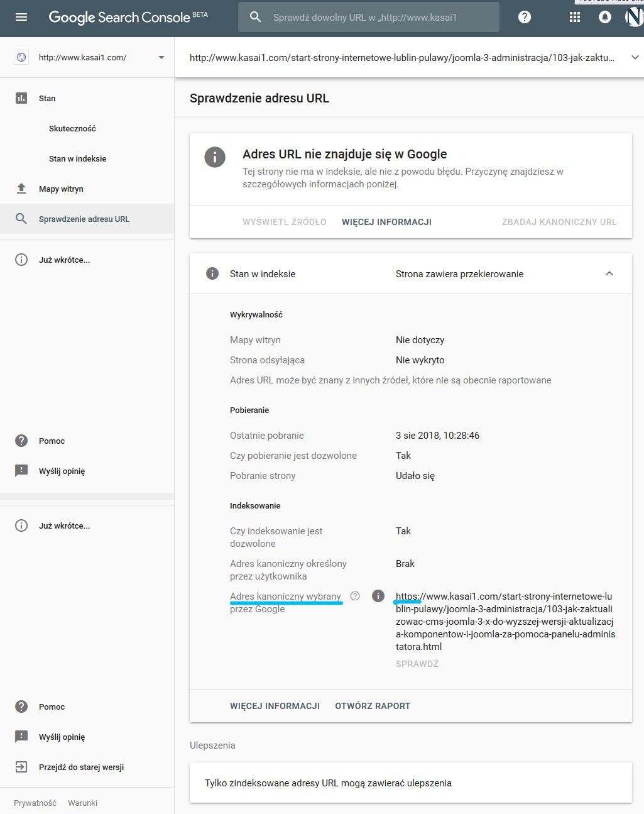
Task: Click the 'Nie wykryto' value
Action: 420,360
